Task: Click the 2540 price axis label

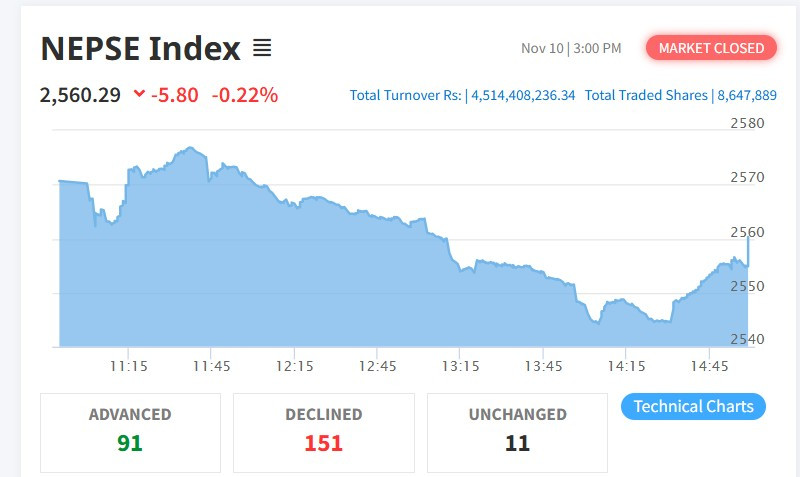Action: [x=747, y=339]
